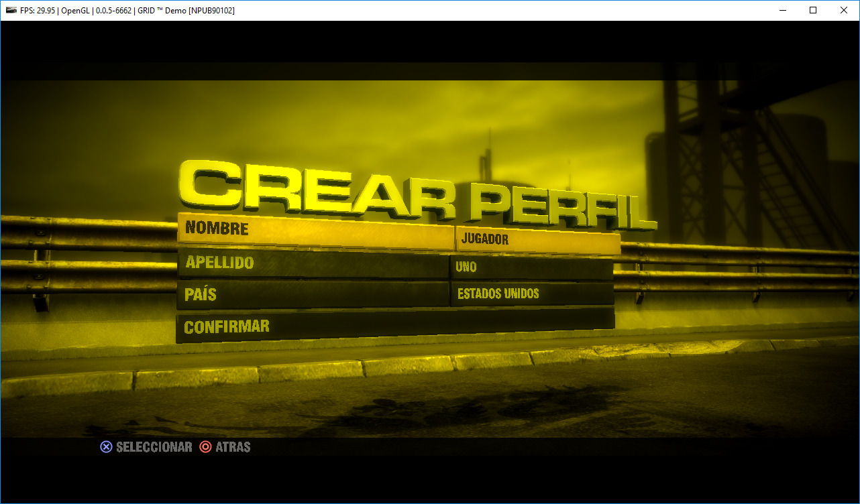Maximize the GRID Demo emulator window
Image resolution: width=860 pixels, height=504 pixels.
(x=813, y=10)
